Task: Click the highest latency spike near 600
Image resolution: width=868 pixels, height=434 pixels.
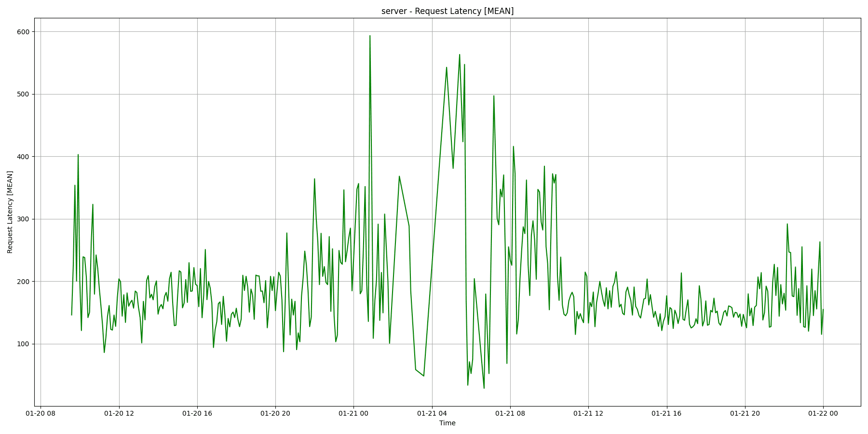Action: (x=370, y=36)
